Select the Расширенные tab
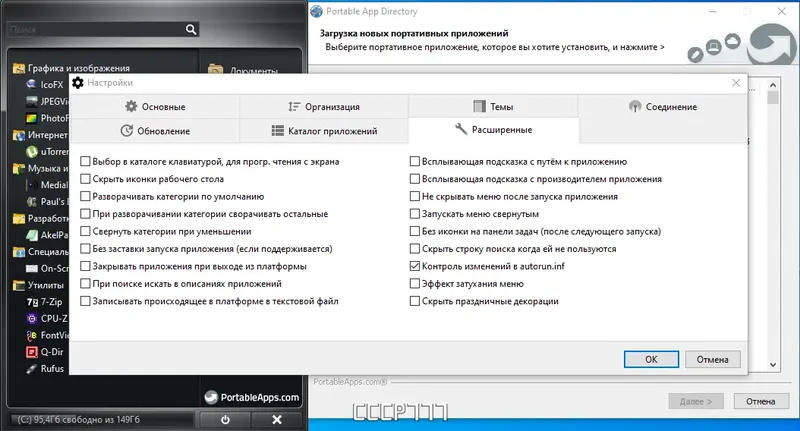800x431 pixels. click(493, 130)
